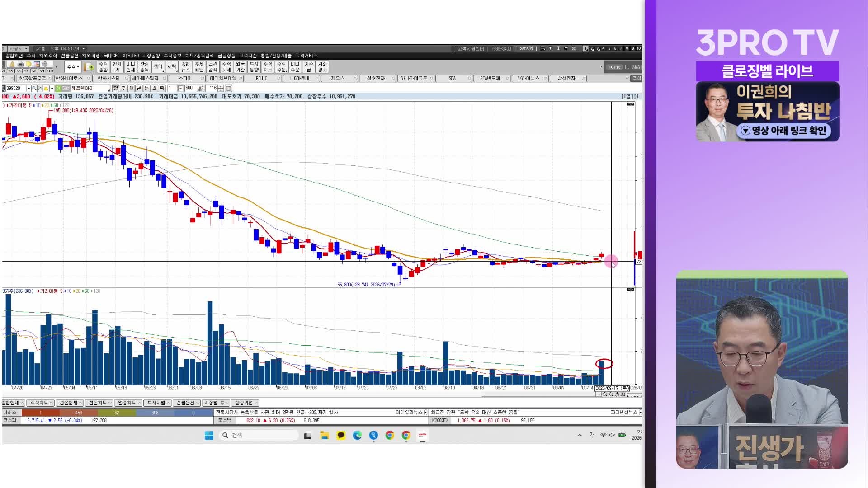The image size is (868, 488).
Task: Click the 600 bar count input field
Action: [190, 88]
